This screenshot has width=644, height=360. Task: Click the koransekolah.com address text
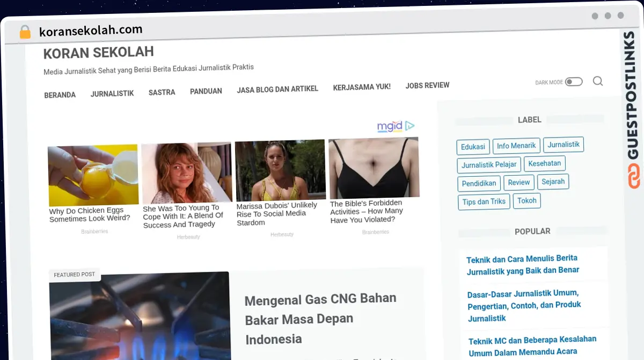(x=91, y=30)
